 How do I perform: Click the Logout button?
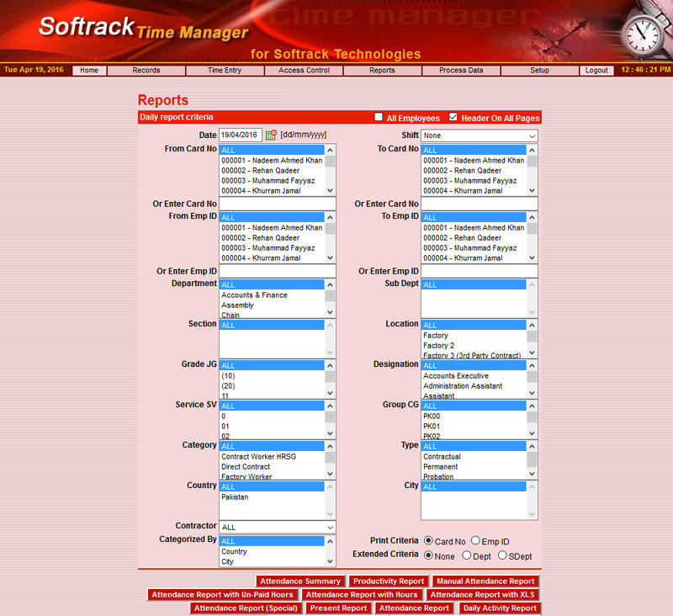coord(596,71)
